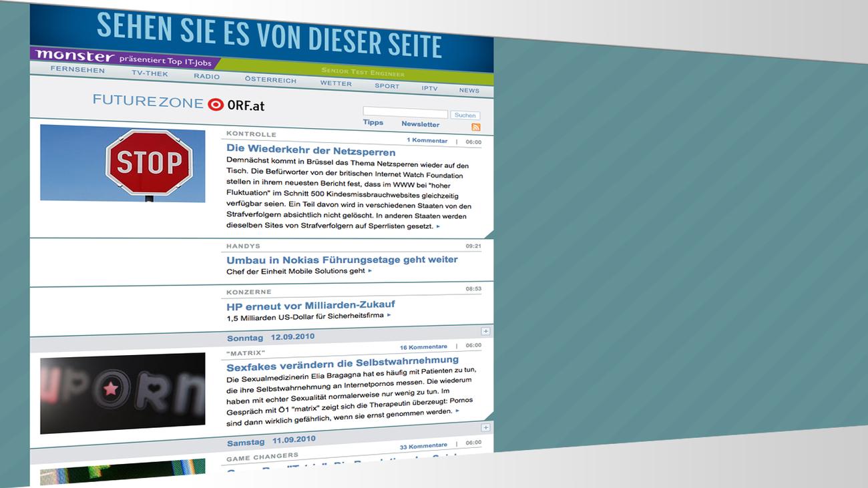Screen dimensions: 868x488
Task: Click the arrow after '1,5 Milliarden US-Dollar für Sicherheitsfirma'
Action: tap(389, 314)
